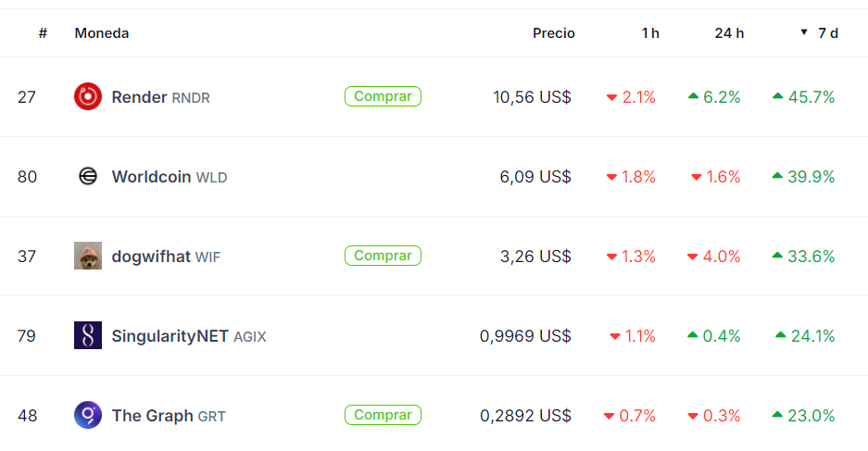Open the dogwifhat WIF coin link
The image size is (868, 451).
[166, 257]
